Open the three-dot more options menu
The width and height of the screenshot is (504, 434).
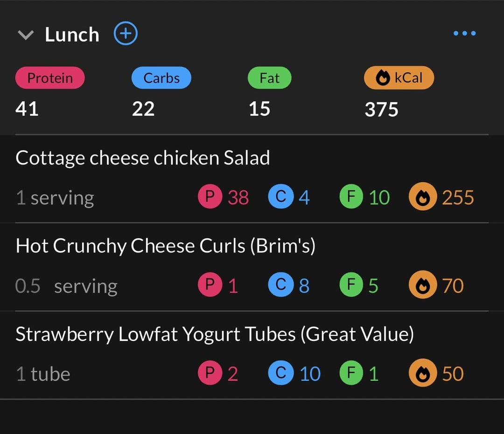tap(464, 33)
